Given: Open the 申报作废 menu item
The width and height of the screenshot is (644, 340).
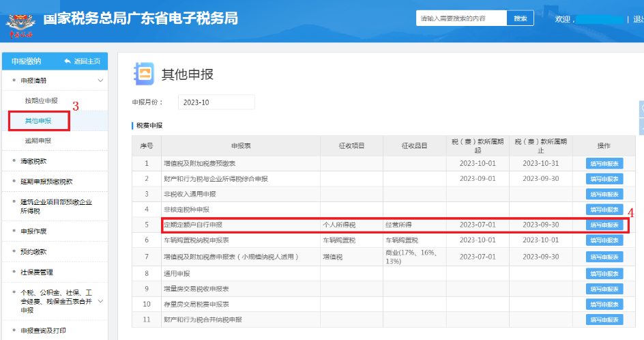Looking at the screenshot, I should pos(33,231).
